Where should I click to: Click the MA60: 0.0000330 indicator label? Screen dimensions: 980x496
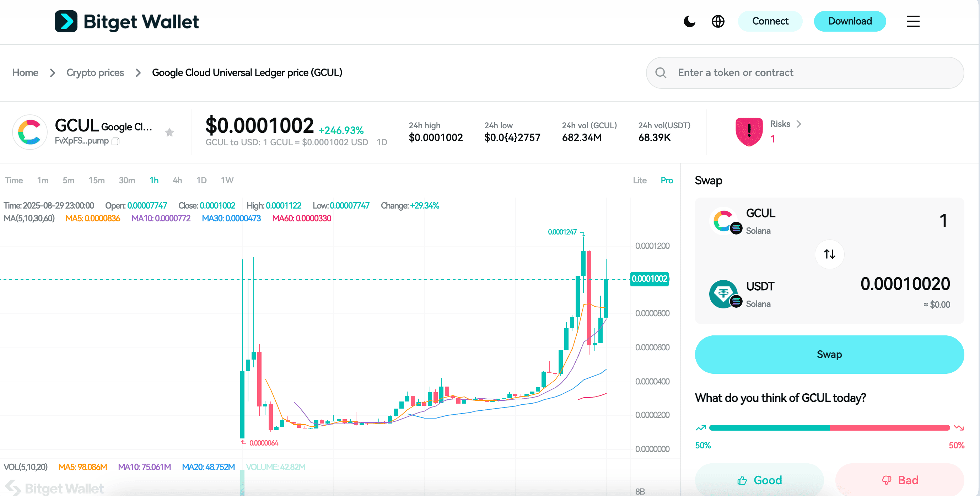point(302,218)
